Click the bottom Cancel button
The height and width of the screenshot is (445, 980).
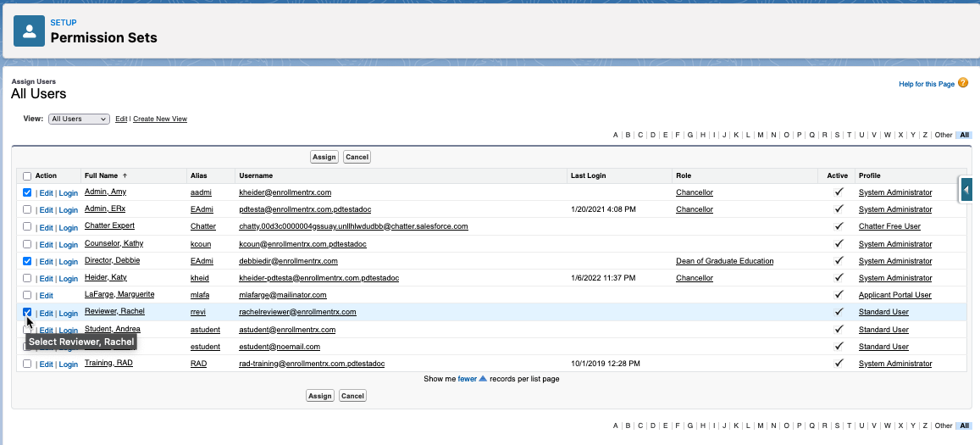pyautogui.click(x=352, y=396)
